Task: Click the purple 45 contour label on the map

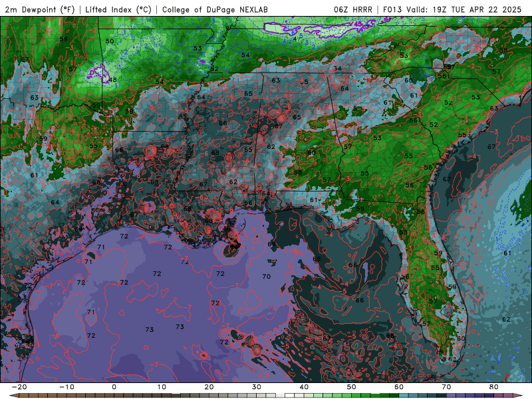Action: click(358, 25)
